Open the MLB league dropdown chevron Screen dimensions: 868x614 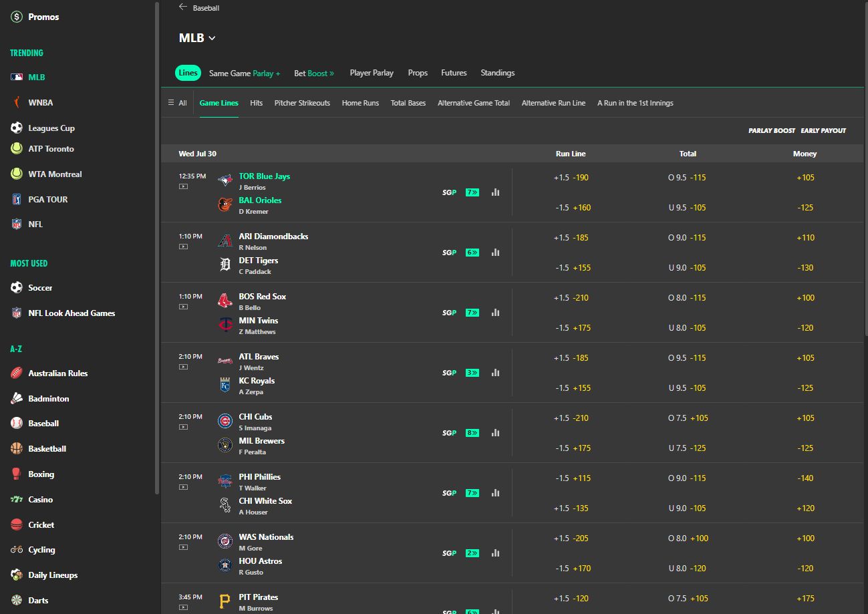[212, 38]
